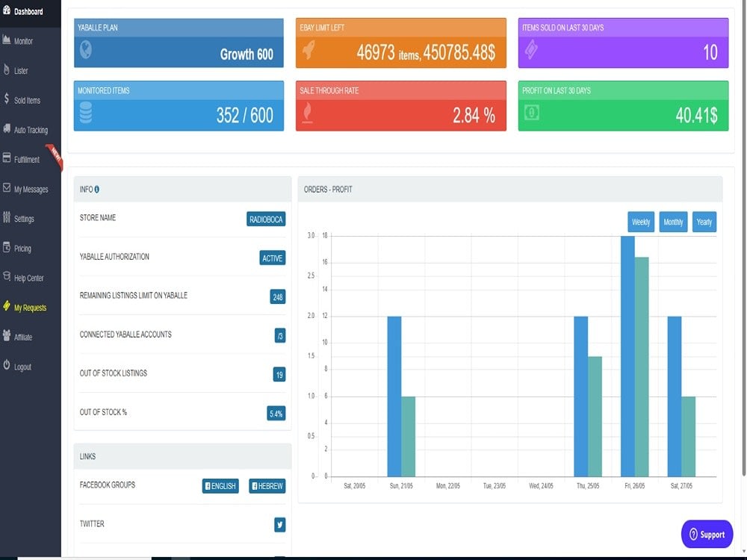747x560 pixels.
Task: Open the Support chat button
Action: pyautogui.click(x=707, y=535)
